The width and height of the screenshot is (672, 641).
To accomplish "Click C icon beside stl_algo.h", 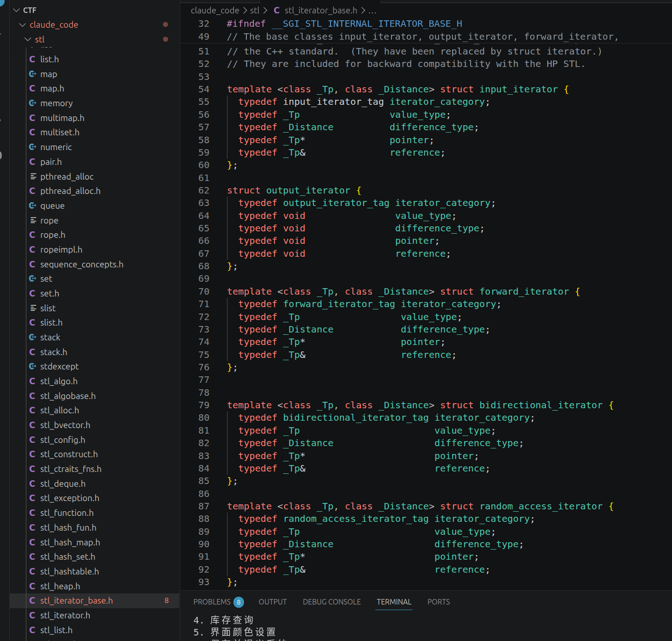I will pos(32,381).
